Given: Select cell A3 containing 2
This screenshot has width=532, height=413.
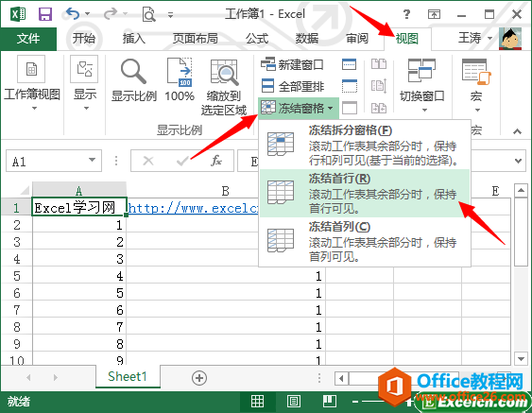Looking at the screenshot, I should [x=79, y=241].
